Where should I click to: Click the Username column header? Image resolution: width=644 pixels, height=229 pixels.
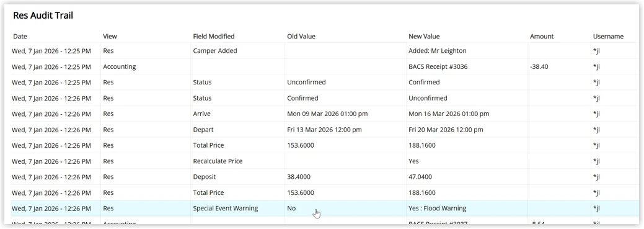[x=608, y=36]
